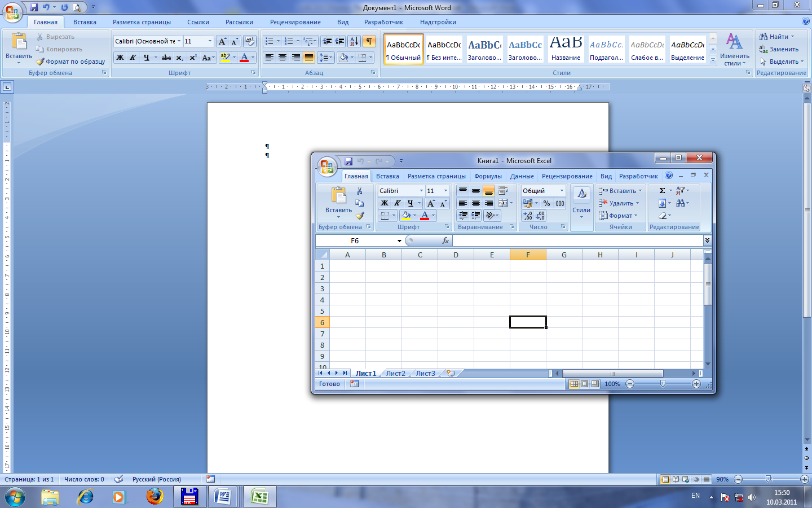
Task: Open Word font size dropdown
Action: coord(210,41)
